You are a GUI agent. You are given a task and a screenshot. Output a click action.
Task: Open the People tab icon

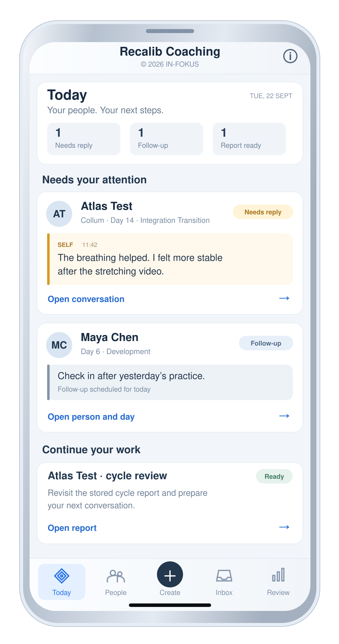coord(116,576)
